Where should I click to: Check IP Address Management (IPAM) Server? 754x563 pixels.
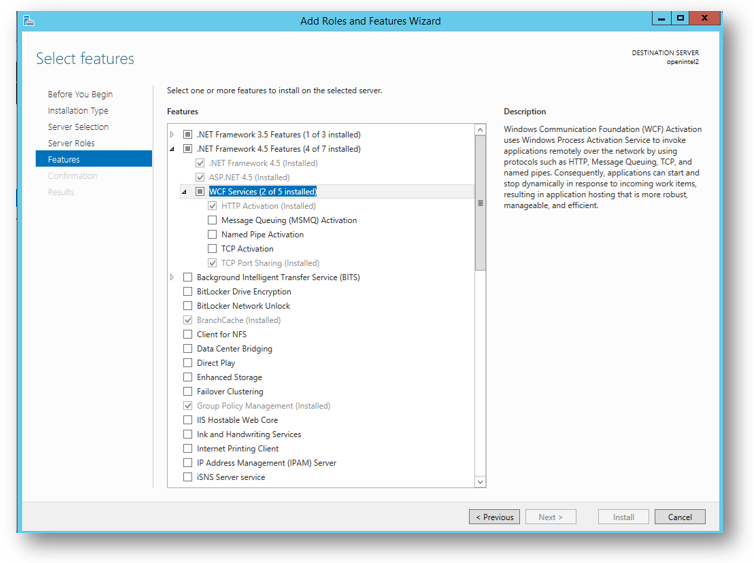click(188, 463)
